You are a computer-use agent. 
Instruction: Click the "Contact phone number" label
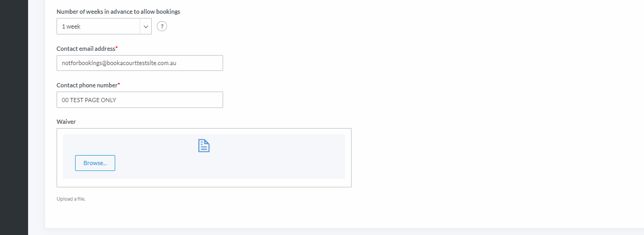(x=87, y=85)
